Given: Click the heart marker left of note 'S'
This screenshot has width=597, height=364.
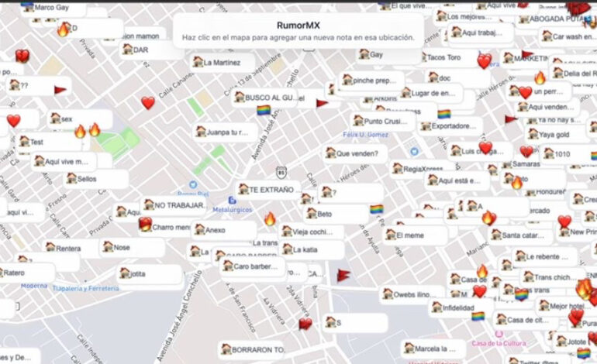Looking at the screenshot, I should coord(305,324).
